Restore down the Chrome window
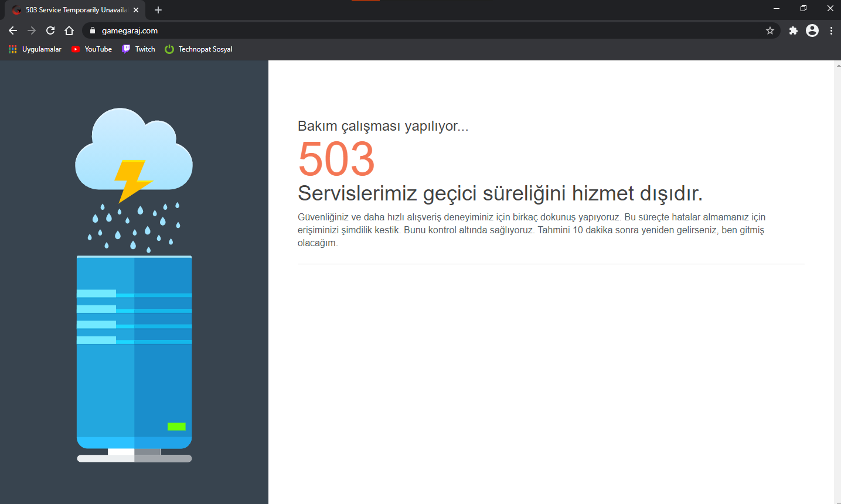This screenshot has height=504, width=841. pos(803,8)
